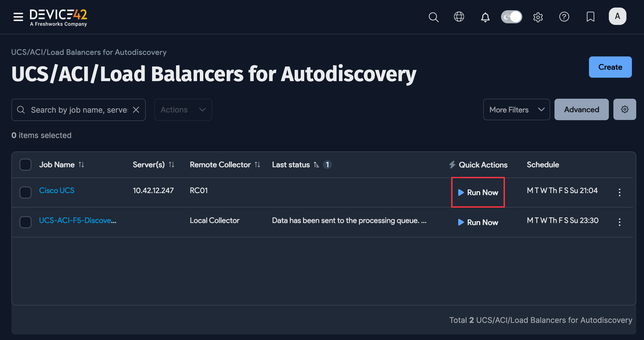Click the Create button
The image size is (644, 340).
pos(610,67)
